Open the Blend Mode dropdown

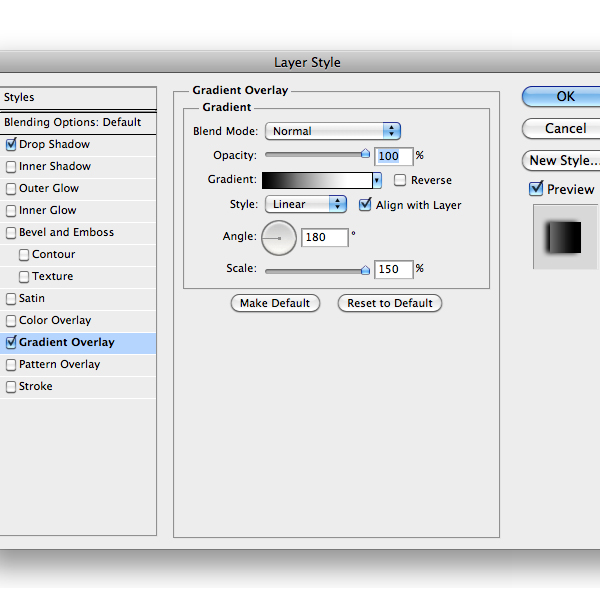click(x=333, y=131)
